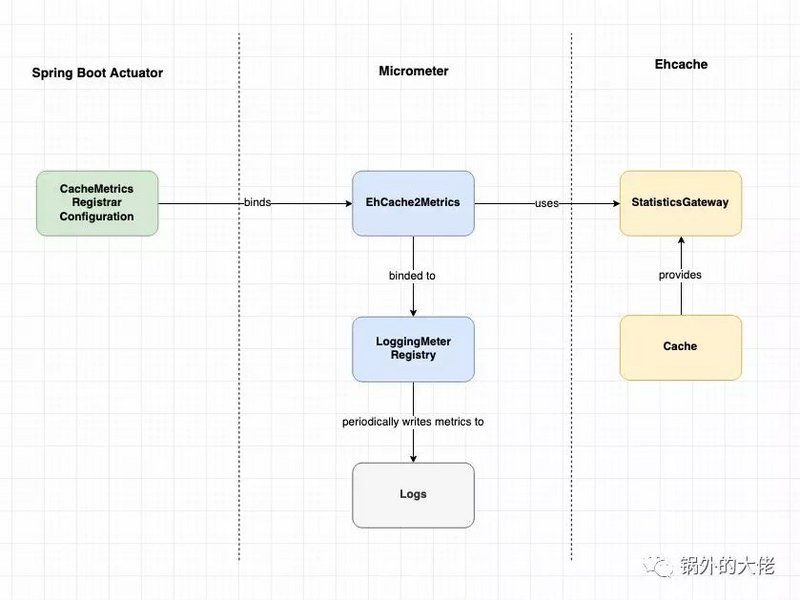This screenshot has width=800, height=600.
Task: Click the Cache node in Ehcache section
Action: coord(681,347)
